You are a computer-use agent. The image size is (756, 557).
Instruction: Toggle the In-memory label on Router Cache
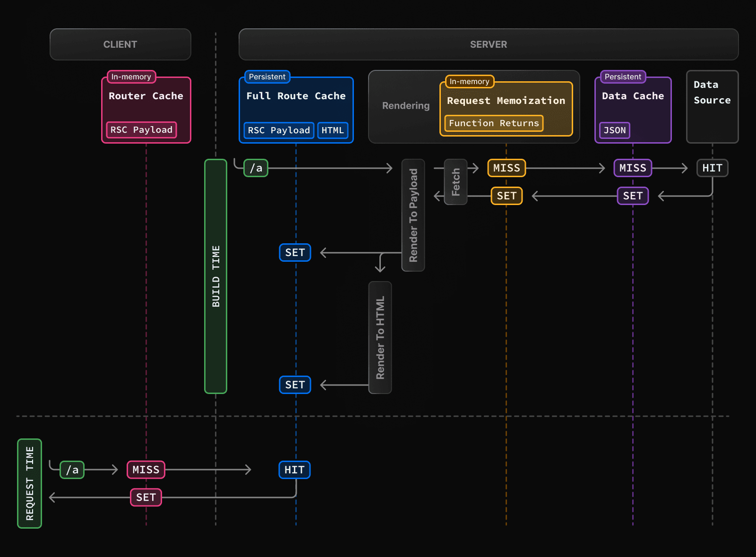pyautogui.click(x=130, y=77)
